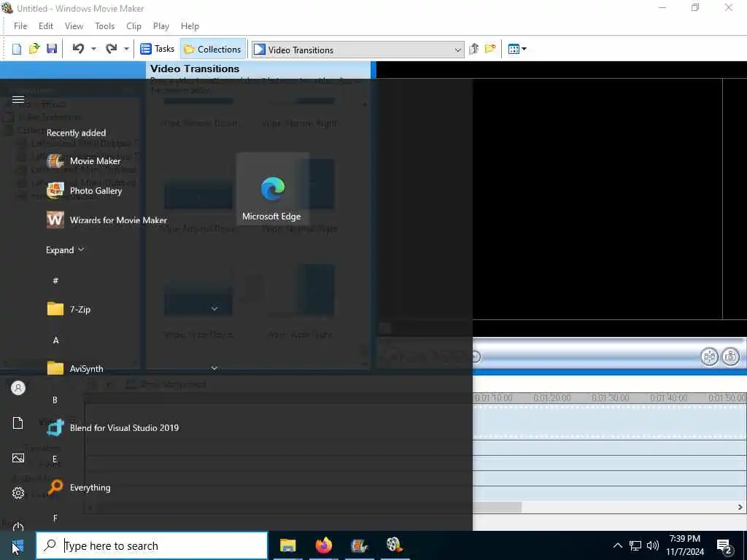Click the Movie Maker clapperboard taskbar icon
Viewport: 747px width, 560px height.
359,545
